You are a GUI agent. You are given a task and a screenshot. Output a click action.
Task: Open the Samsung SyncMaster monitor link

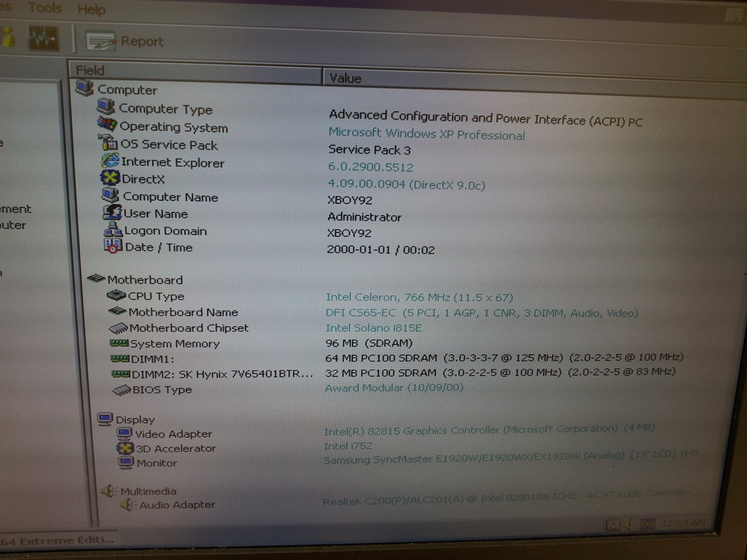(x=515, y=456)
